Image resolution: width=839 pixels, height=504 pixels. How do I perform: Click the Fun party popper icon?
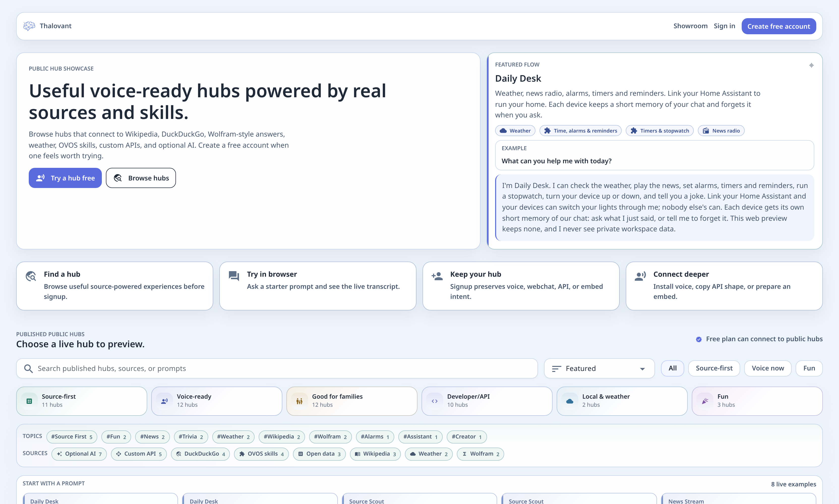pos(705,401)
